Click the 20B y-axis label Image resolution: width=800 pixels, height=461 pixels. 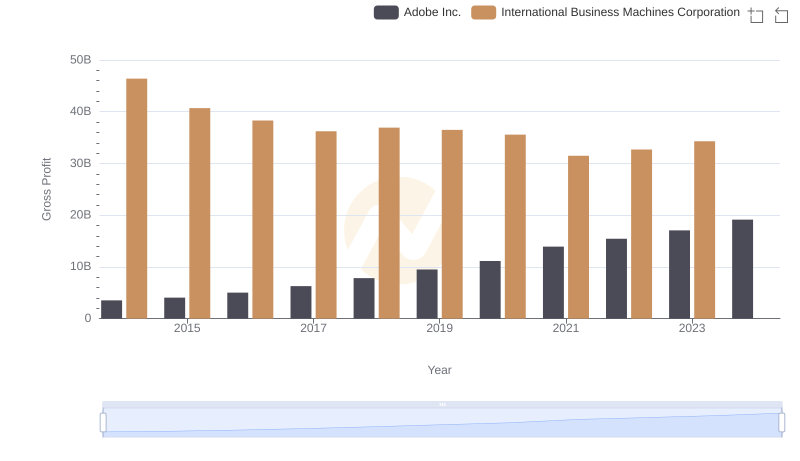[x=81, y=215]
